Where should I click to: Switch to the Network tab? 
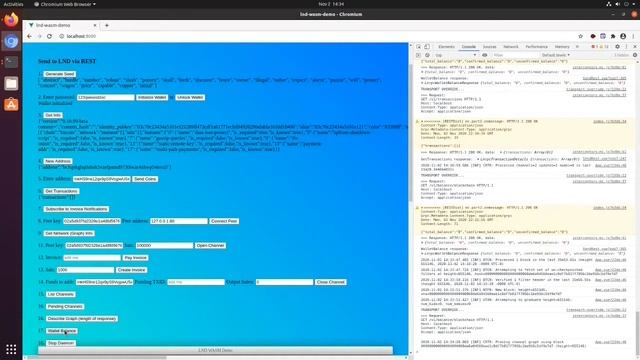pos(511,47)
